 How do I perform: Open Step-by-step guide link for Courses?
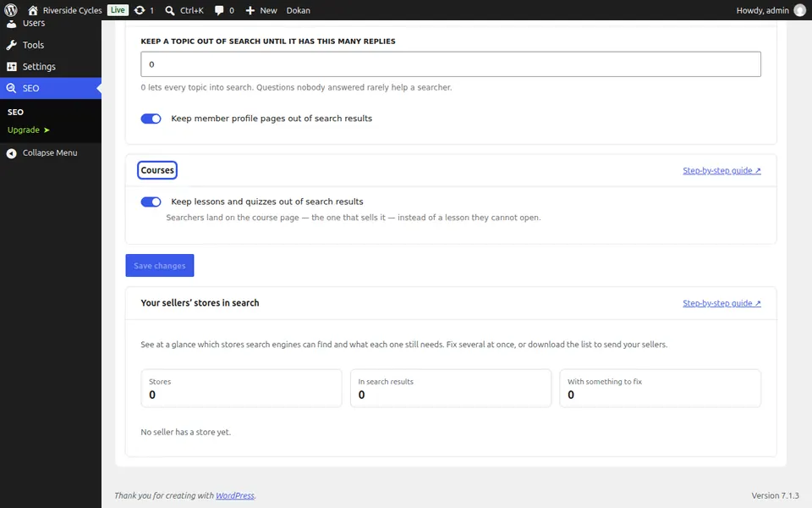pyautogui.click(x=721, y=170)
